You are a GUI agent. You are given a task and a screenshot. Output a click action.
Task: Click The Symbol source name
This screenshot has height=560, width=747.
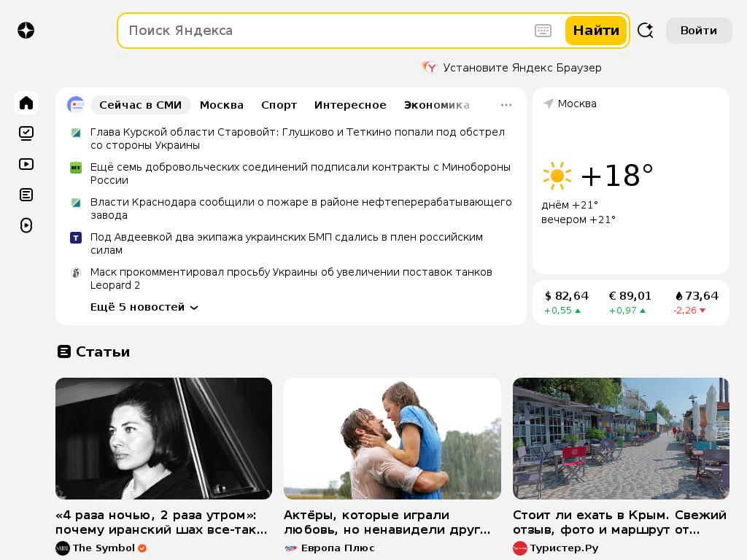tap(104, 548)
